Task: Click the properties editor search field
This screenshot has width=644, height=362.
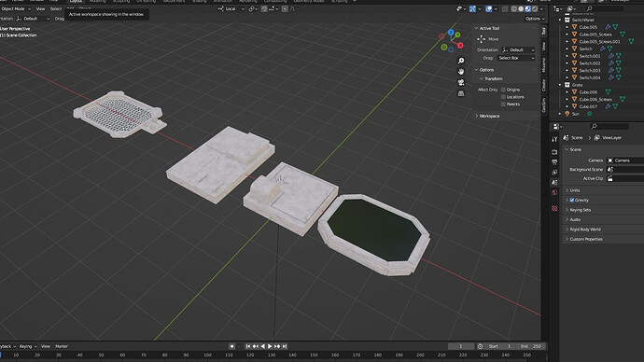Action: click(x=609, y=126)
